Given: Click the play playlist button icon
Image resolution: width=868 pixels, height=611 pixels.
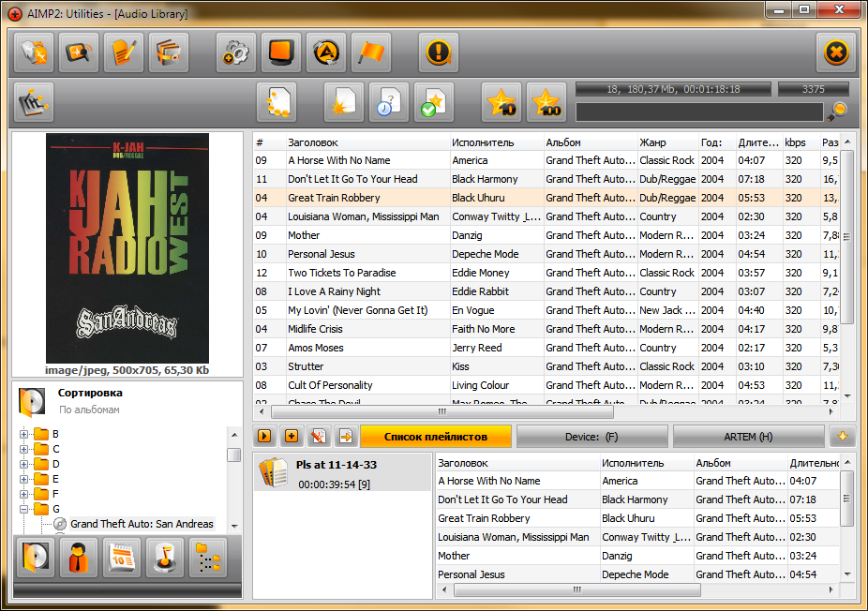Looking at the screenshot, I should tap(264, 436).
